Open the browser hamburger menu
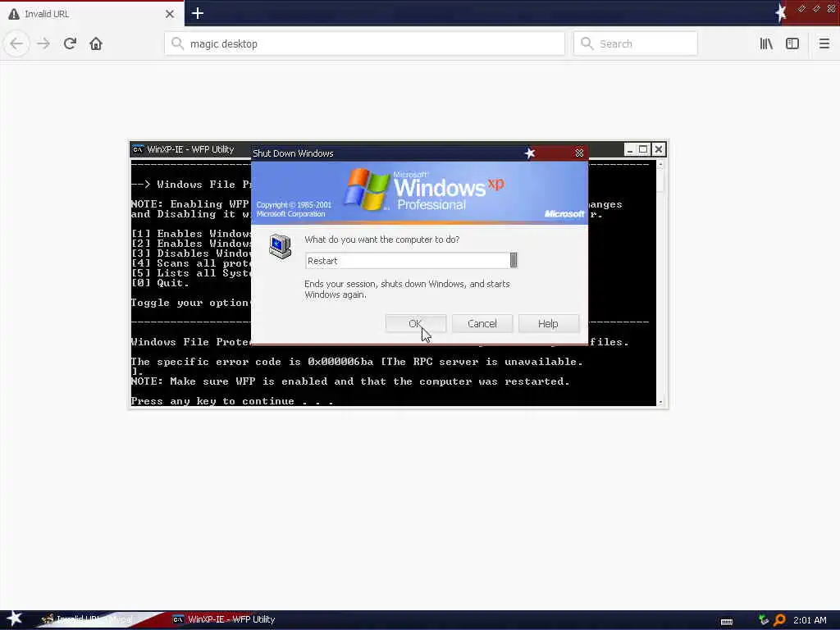This screenshot has height=630, width=840. 824,43
